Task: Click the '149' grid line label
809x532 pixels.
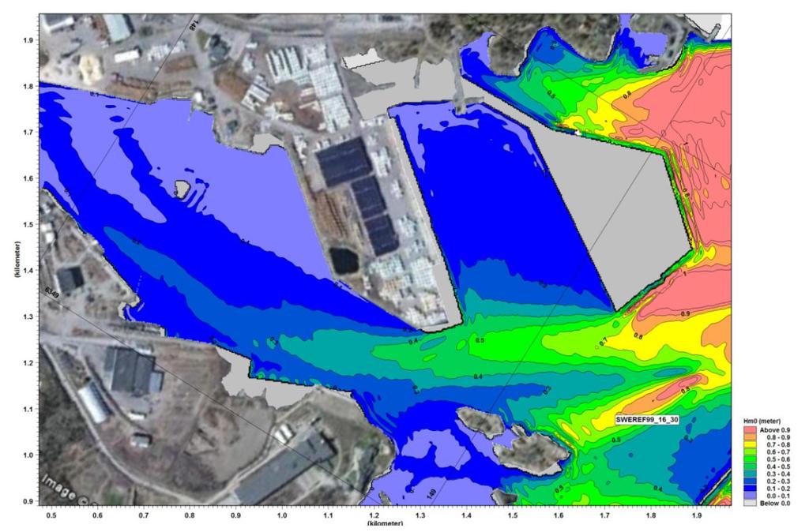Action: point(431,494)
